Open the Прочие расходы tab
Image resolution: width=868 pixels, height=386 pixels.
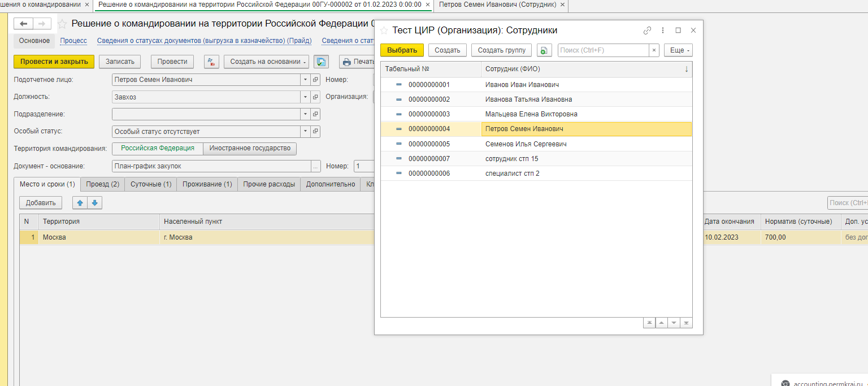[x=269, y=184]
